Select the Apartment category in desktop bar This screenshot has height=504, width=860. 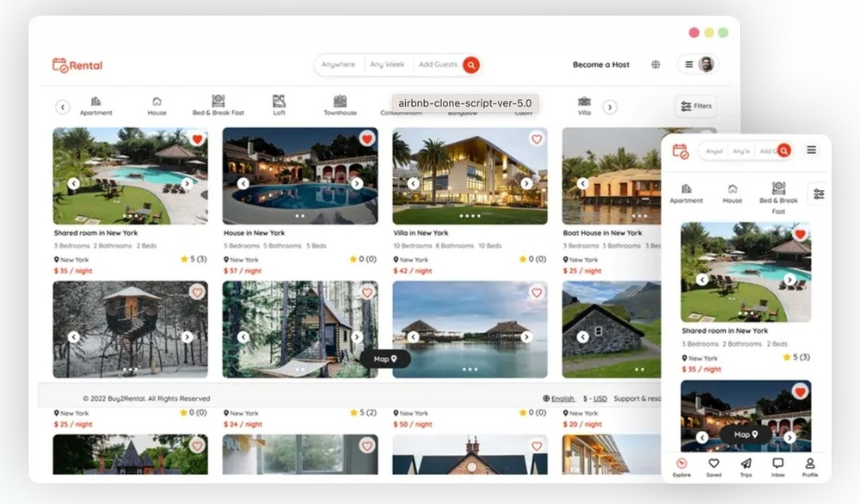click(96, 106)
